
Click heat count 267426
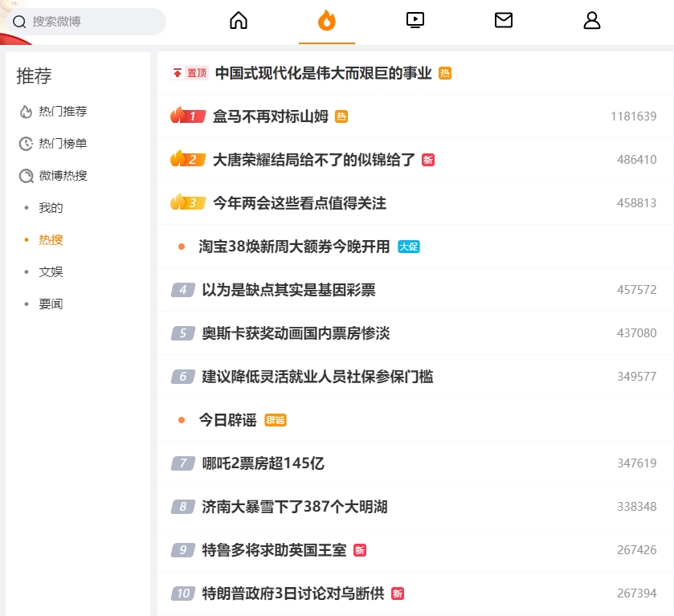coord(636,550)
